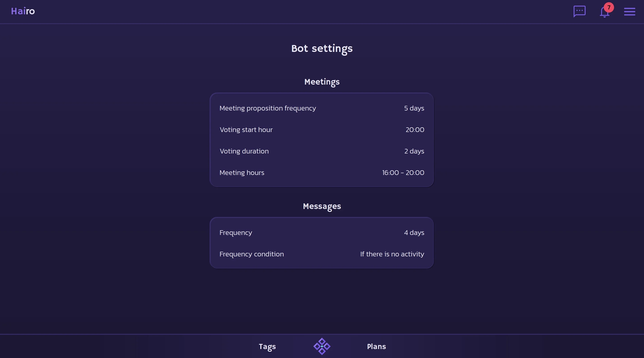
Task: Switch to the Tags tab
Action: point(267,347)
